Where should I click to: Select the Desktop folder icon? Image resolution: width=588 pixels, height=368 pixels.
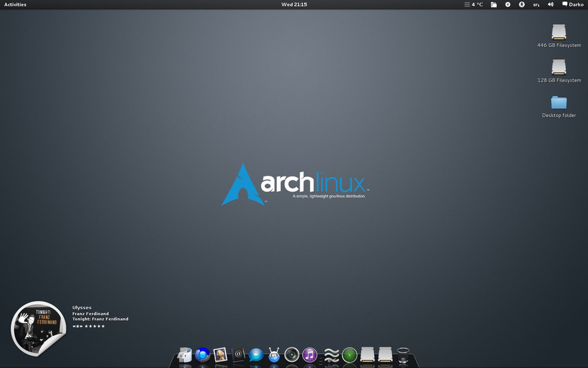(x=559, y=106)
